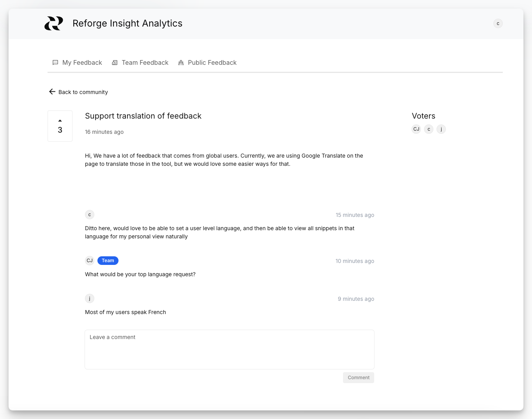Select the j voter avatar
532x419 pixels.
441,129
